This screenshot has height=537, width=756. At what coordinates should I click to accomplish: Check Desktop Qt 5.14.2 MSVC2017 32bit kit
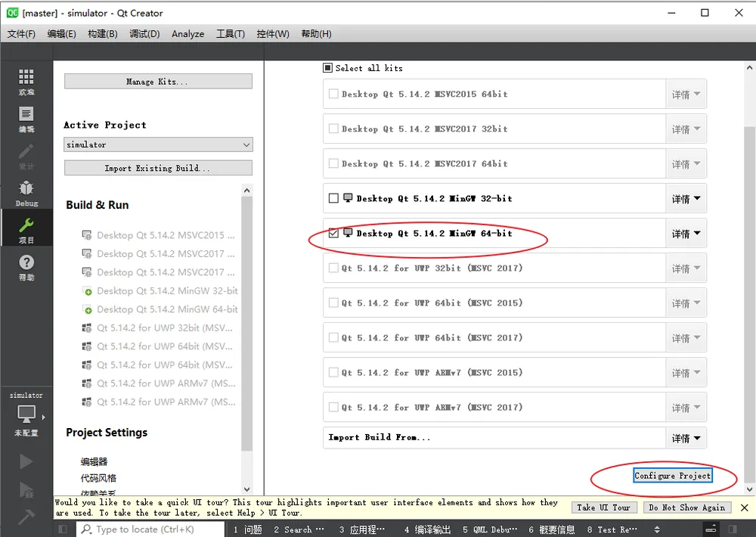tap(333, 129)
